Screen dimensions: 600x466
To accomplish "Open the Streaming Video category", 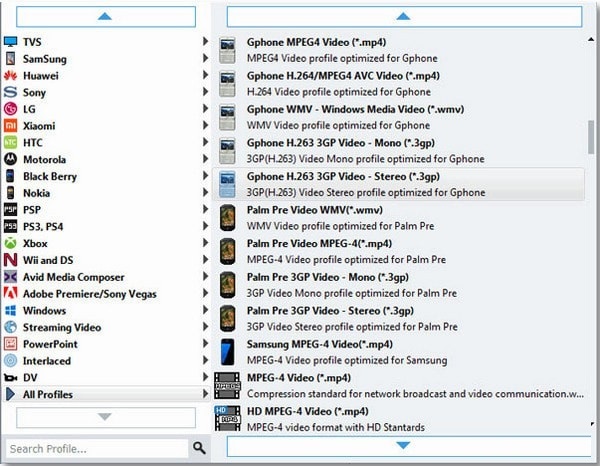I will [106, 327].
